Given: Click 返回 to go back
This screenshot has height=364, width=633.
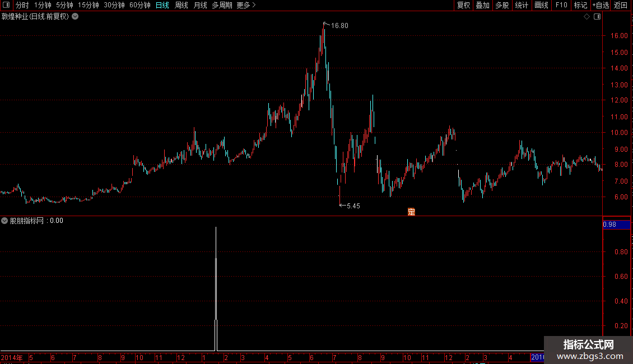Looking at the screenshot, I should 621,5.
